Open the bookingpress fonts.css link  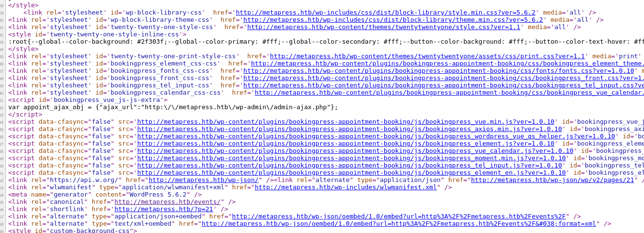(439, 71)
